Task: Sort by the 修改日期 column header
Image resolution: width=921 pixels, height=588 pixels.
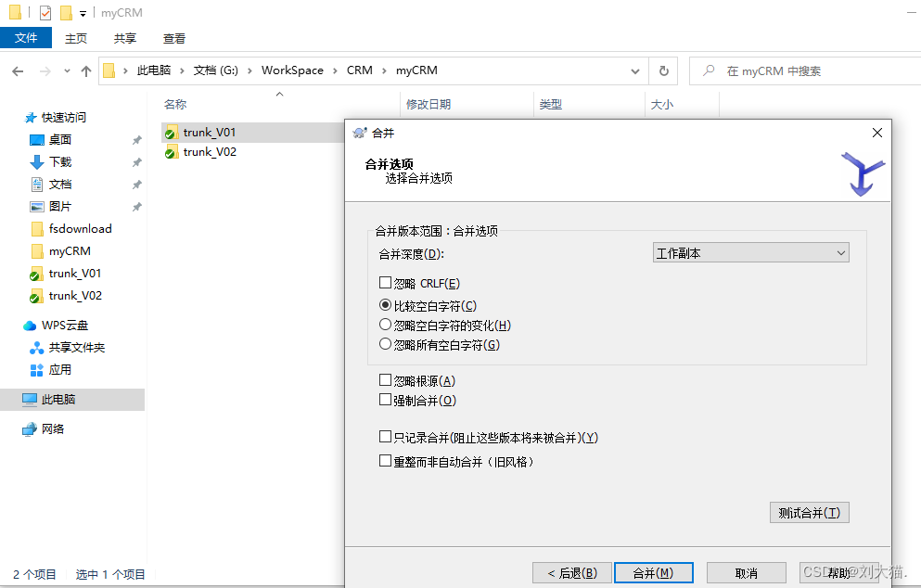Action: [429, 105]
